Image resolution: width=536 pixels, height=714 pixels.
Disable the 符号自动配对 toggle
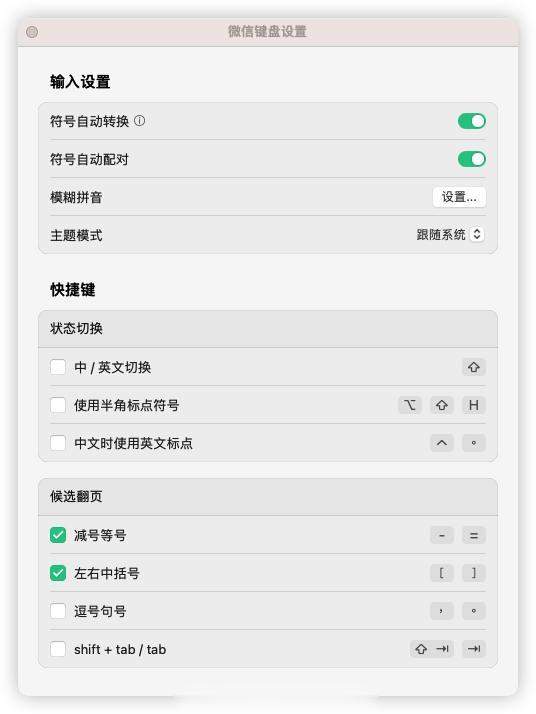472,159
